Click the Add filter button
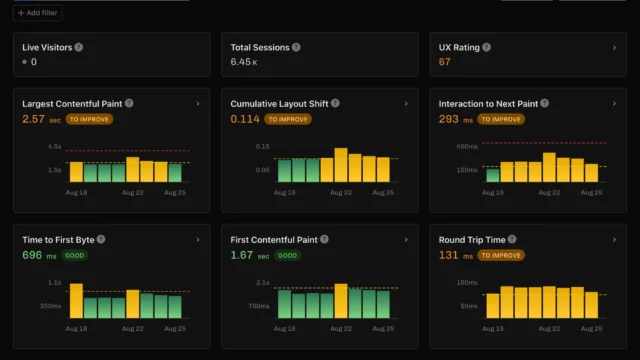The image size is (640, 360). (38, 13)
